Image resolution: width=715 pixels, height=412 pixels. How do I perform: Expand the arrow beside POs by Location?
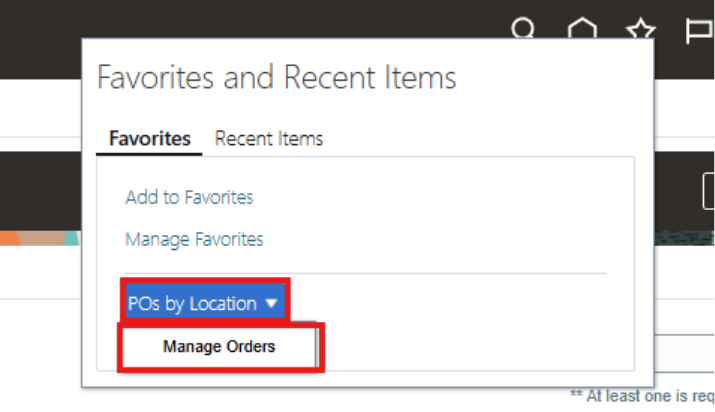(x=272, y=303)
